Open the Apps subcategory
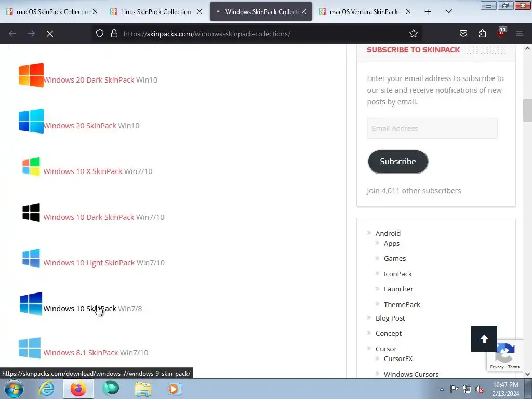Image resolution: width=532 pixels, height=399 pixels. coord(392,243)
